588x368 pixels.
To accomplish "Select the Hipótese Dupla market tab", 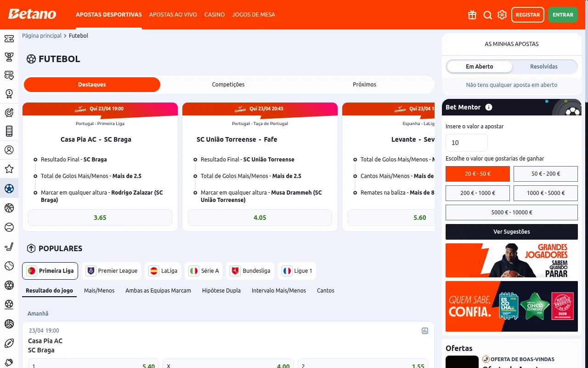I will [x=221, y=291].
